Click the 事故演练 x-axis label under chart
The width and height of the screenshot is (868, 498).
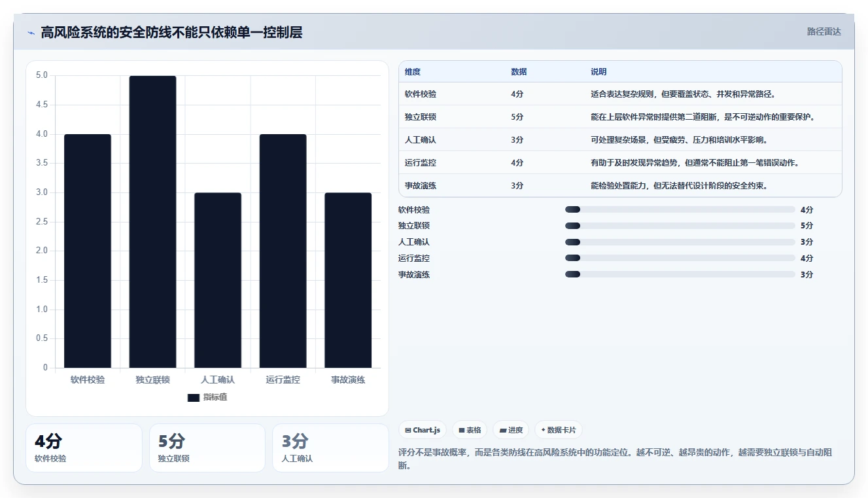[x=348, y=380]
